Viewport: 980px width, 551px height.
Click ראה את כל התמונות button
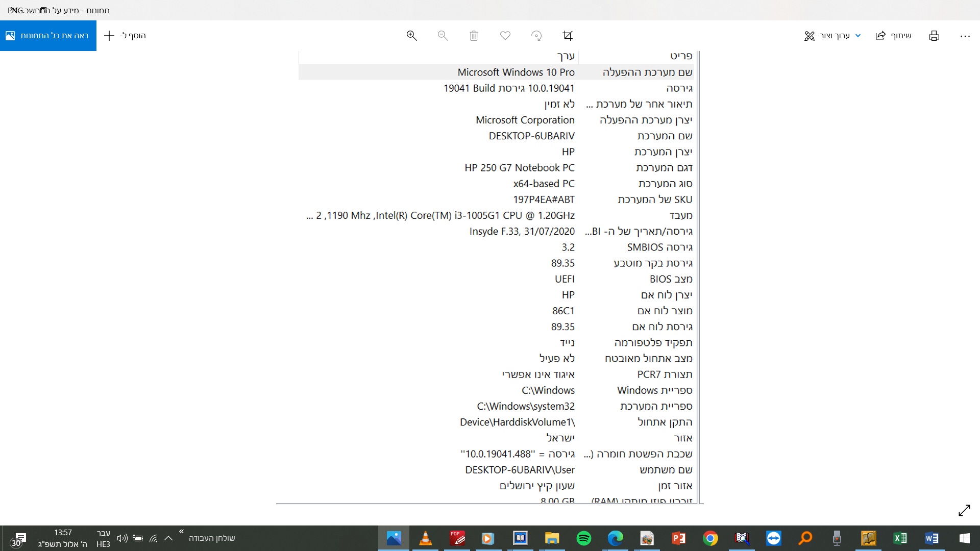coord(48,36)
